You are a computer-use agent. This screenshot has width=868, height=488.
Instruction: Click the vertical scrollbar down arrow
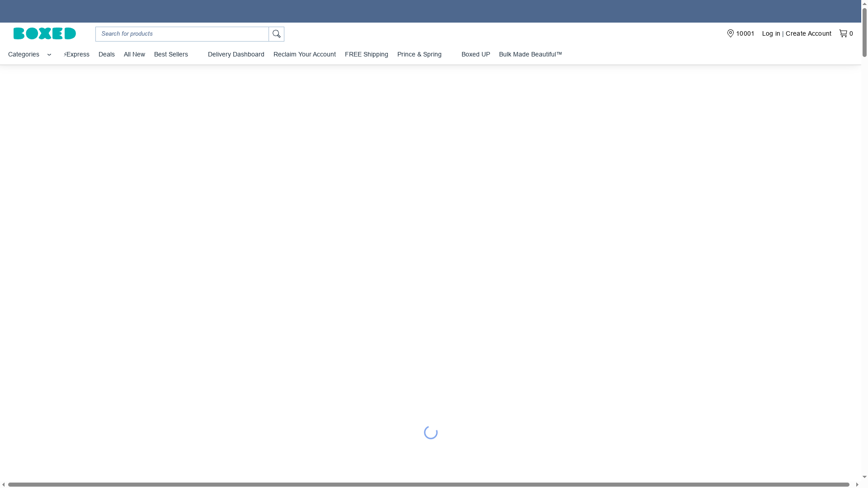pyautogui.click(x=864, y=477)
